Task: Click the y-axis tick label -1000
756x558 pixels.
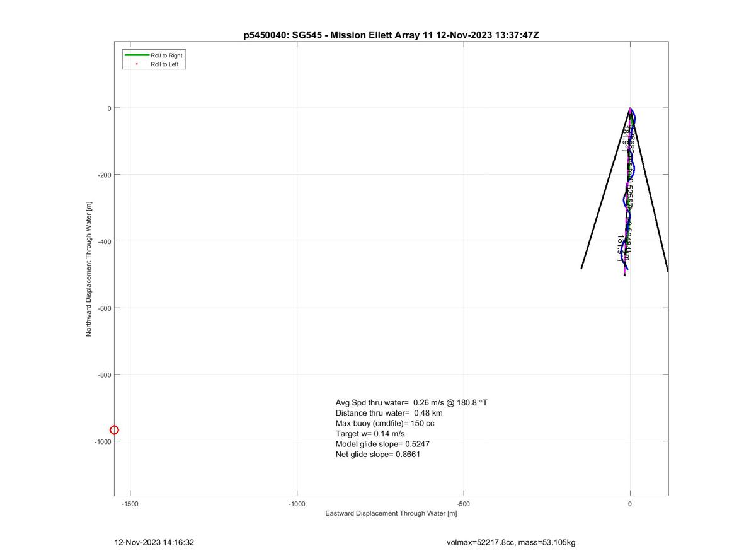Action: coord(103,442)
